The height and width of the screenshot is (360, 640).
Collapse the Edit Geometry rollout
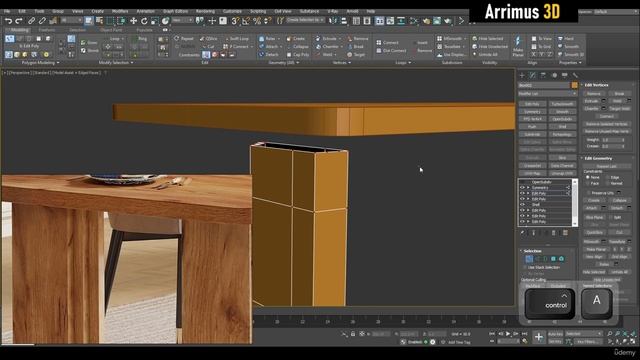(598, 158)
